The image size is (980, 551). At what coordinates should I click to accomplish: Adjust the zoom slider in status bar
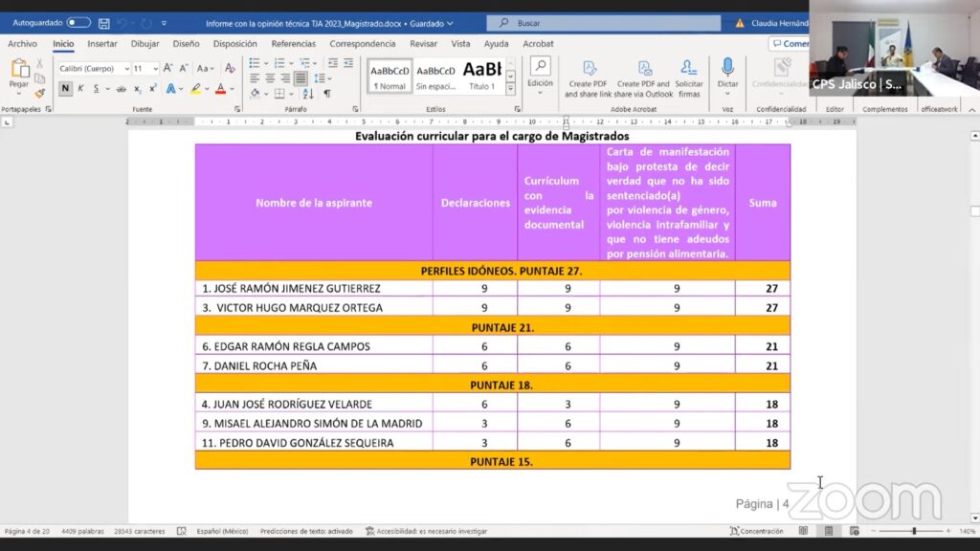914,531
